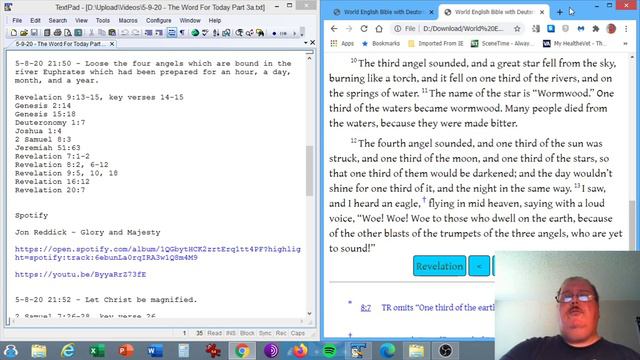Click green globe icon in TextPad toolbar
The height and width of the screenshot is (360, 640).
pyautogui.click(x=195, y=33)
